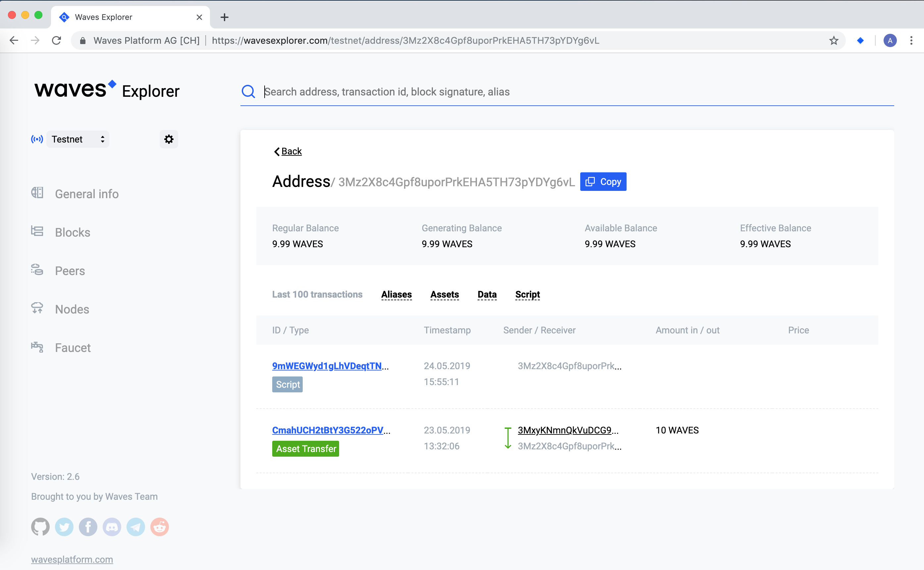924x570 pixels.
Task: Click the Script type badge
Action: [x=287, y=384]
